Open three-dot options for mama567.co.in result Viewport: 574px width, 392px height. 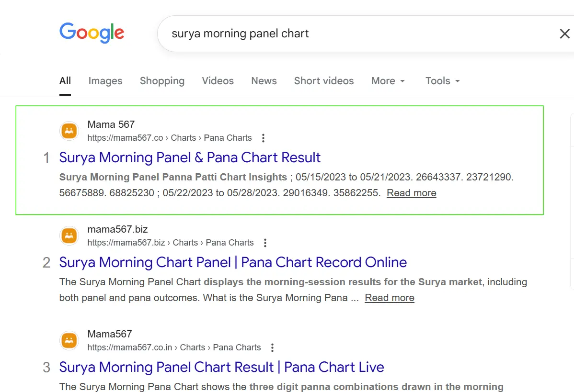pyautogui.click(x=272, y=347)
